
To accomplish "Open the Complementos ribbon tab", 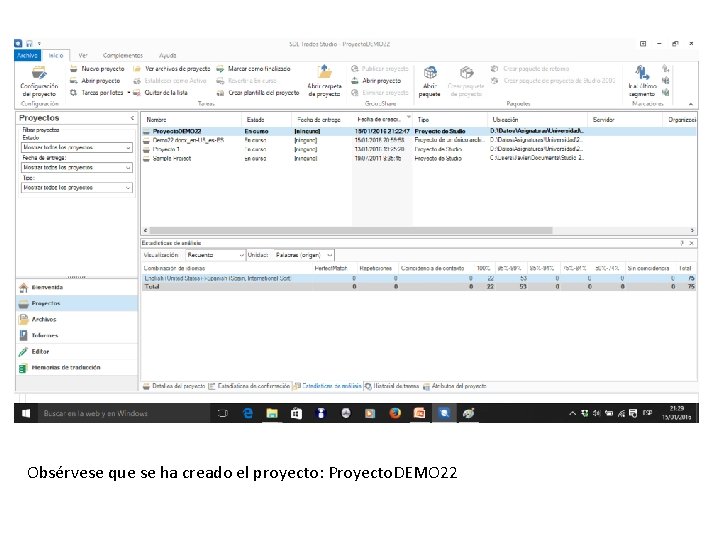I will click(123, 56).
